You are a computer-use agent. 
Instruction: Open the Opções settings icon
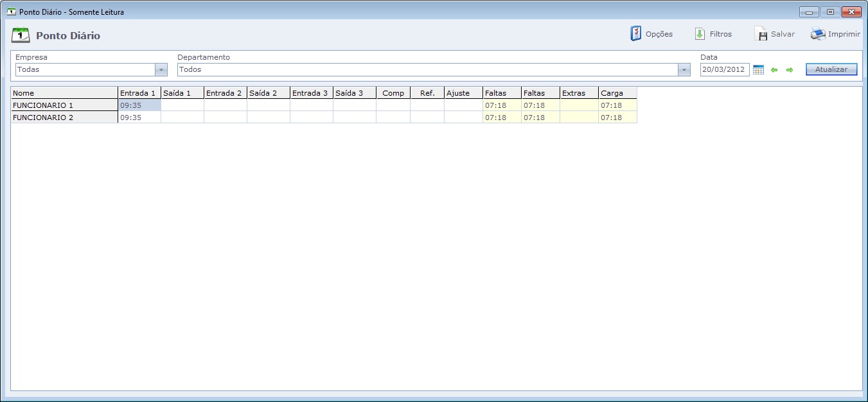pos(635,34)
